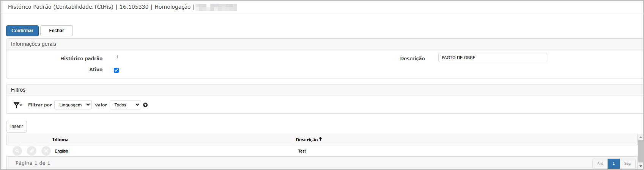
Task: Open the funnel filter icon menu
Action: [x=17, y=105]
